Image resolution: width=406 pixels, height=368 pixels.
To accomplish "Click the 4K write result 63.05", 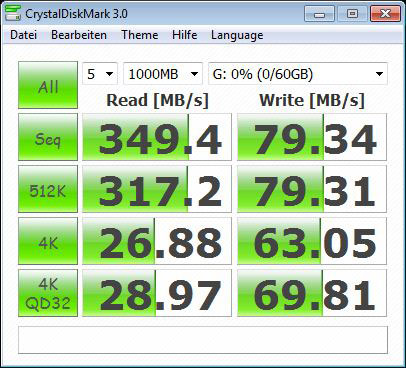I will 312,241.
